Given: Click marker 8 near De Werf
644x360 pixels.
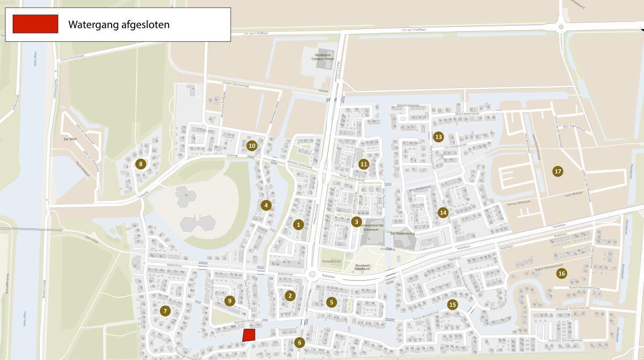Looking at the screenshot, I should [x=141, y=164].
